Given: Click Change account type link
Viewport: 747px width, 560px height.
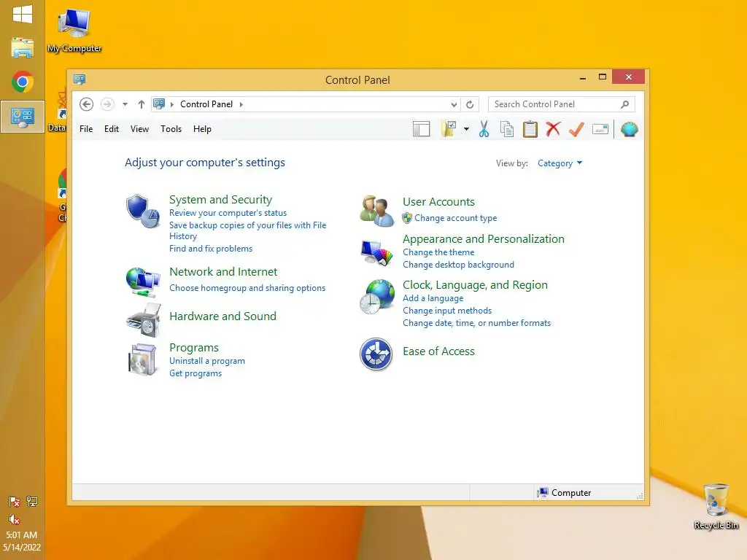Looking at the screenshot, I should tap(455, 218).
